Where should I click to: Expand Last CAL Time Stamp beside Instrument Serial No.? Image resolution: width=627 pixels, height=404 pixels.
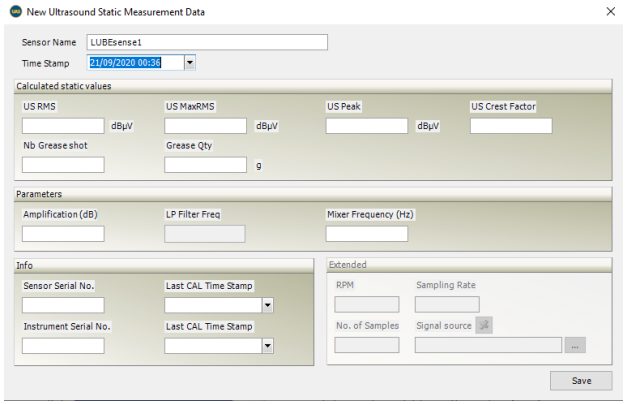point(267,345)
